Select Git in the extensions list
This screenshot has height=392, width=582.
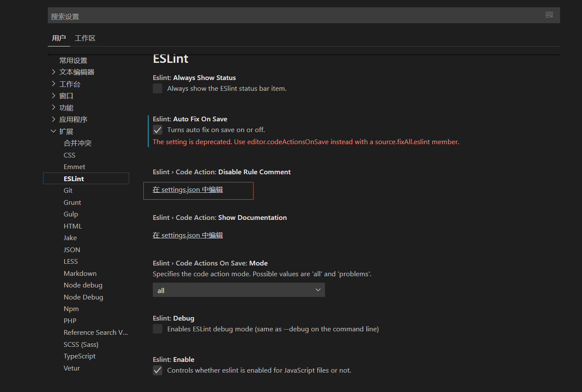tap(68, 190)
